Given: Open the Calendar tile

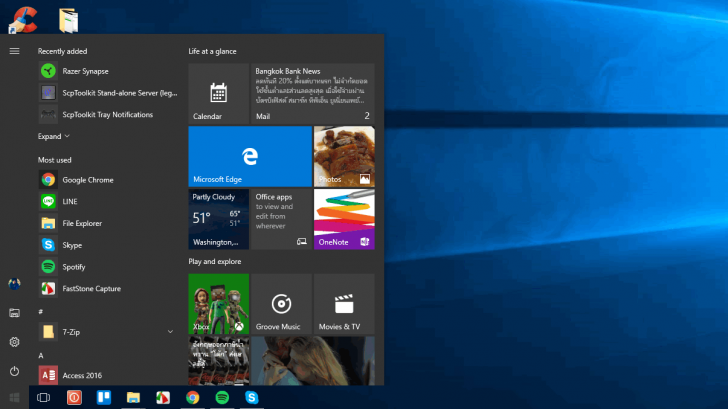Looking at the screenshot, I should [219, 94].
